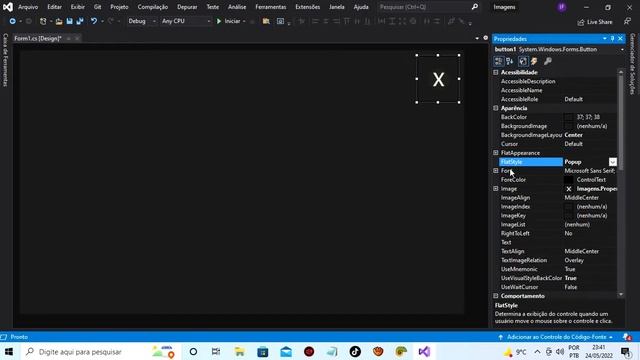This screenshot has height=360, width=640.
Task: Click Categorized view icon in Propriedades
Action: pyautogui.click(x=498, y=61)
